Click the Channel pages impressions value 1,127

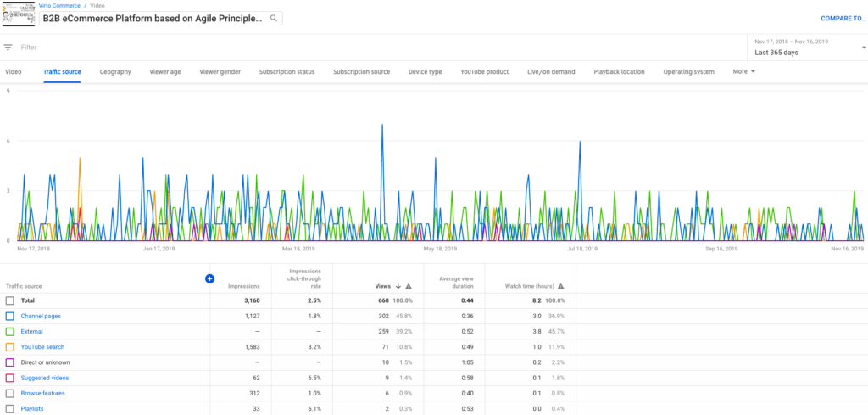(251, 317)
